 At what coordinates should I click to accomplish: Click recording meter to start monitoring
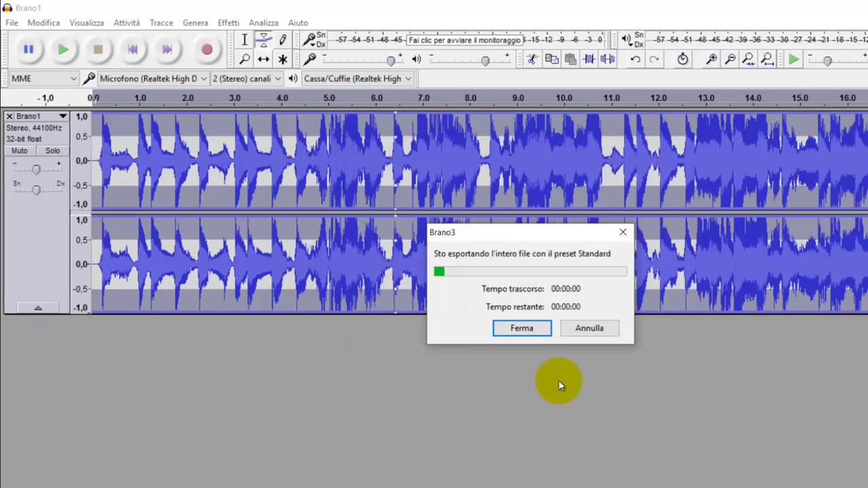(x=465, y=40)
